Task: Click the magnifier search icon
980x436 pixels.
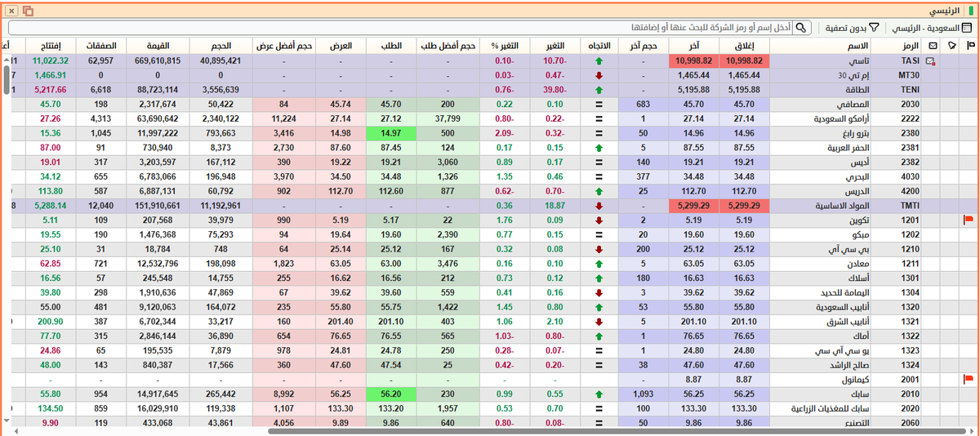Action: (801, 28)
